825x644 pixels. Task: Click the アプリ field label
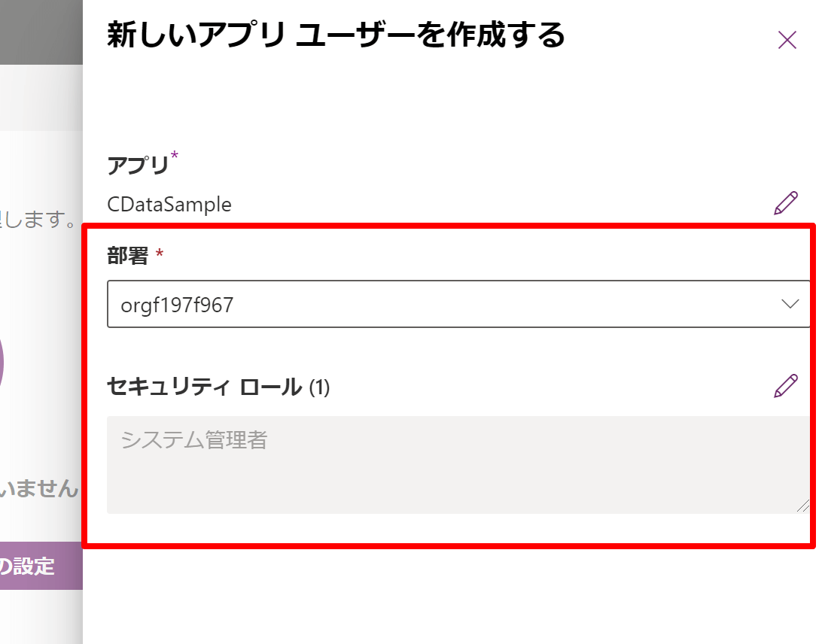coord(138,165)
